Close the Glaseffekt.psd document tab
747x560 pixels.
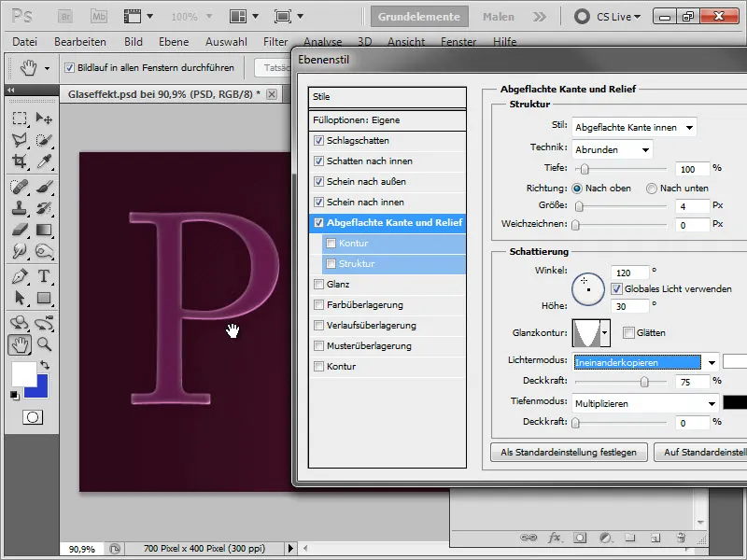tap(272, 94)
